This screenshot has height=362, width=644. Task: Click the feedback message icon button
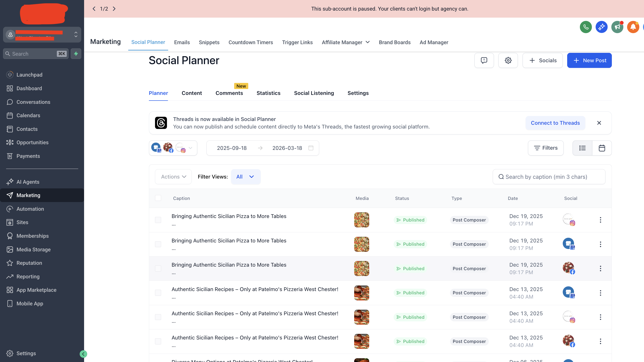click(484, 60)
